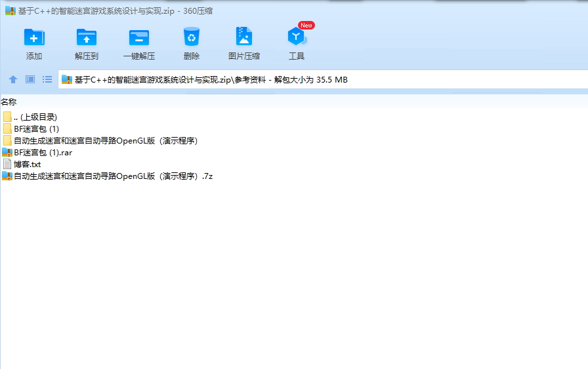Viewport: 588px width, 369px height.
Task: Click the 删除 (Delete) recycle icon
Action: [192, 37]
